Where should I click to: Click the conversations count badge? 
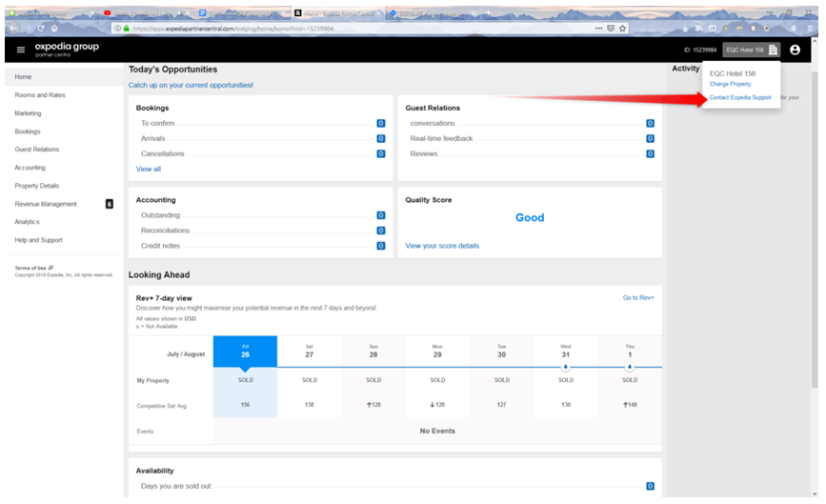click(x=650, y=123)
